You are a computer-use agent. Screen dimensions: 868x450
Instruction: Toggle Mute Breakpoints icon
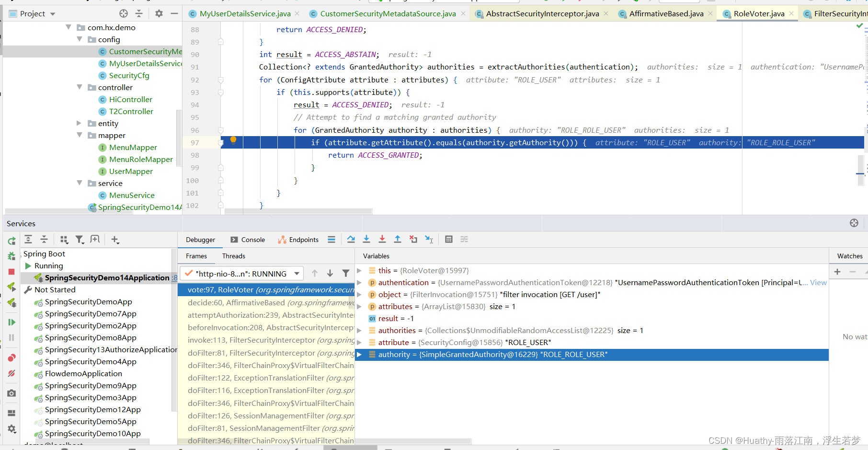coord(11,373)
